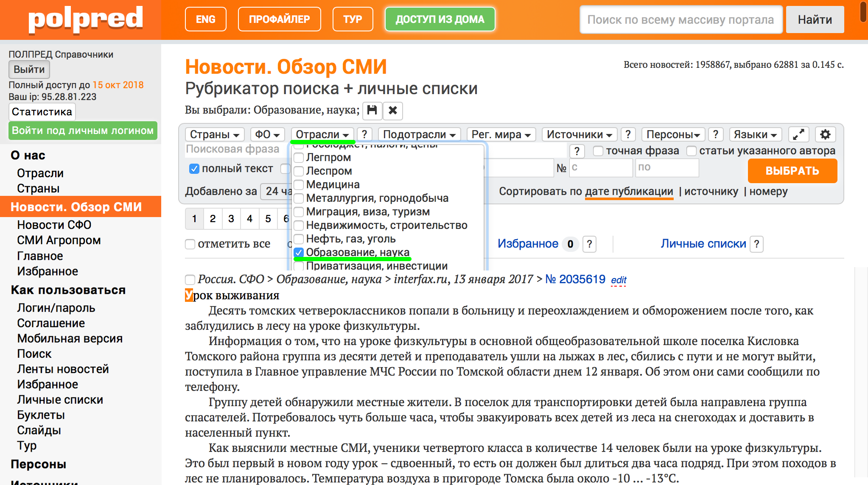Click the fullscreen expand arrows icon
This screenshot has width=868, height=485.
(x=798, y=134)
